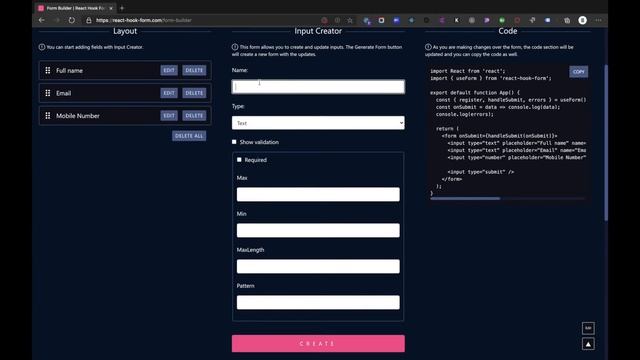Edit the Mobile Number field
The image size is (640, 360).
click(x=169, y=116)
